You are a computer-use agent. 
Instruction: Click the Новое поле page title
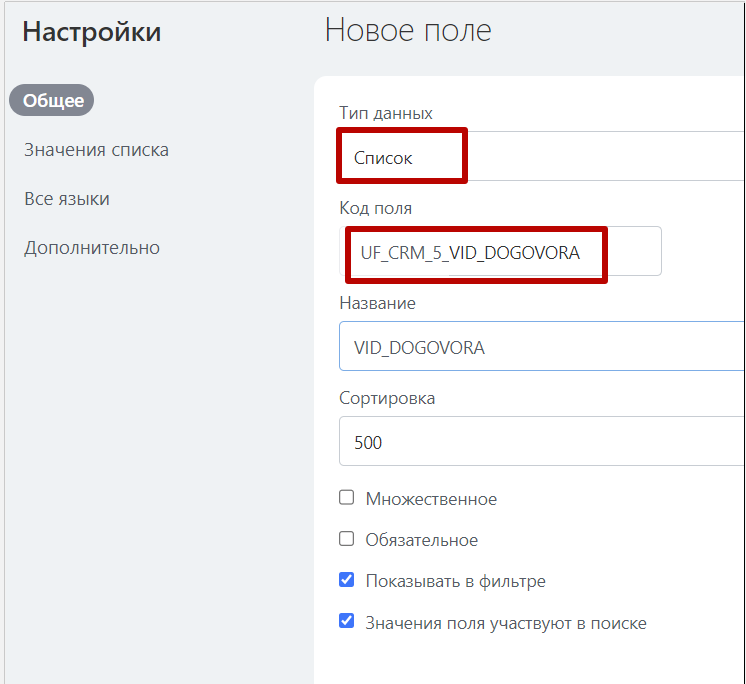click(x=408, y=31)
